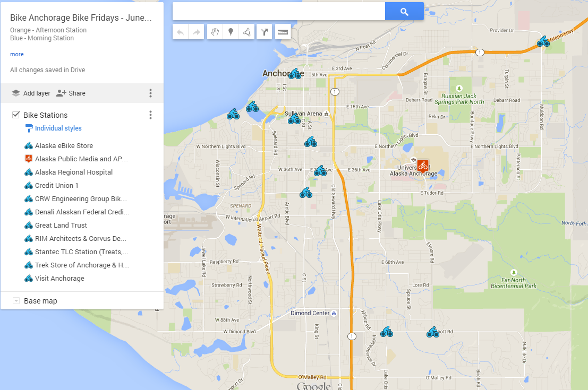The image size is (588, 390).
Task: Click the orange icon beside Alaska Public Media
Action: pos(29,159)
